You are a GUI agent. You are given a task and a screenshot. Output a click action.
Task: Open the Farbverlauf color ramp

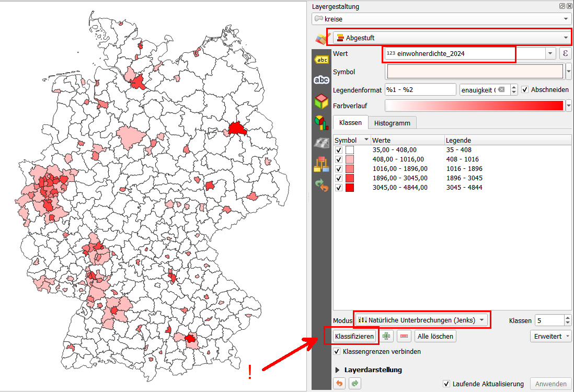coord(476,106)
